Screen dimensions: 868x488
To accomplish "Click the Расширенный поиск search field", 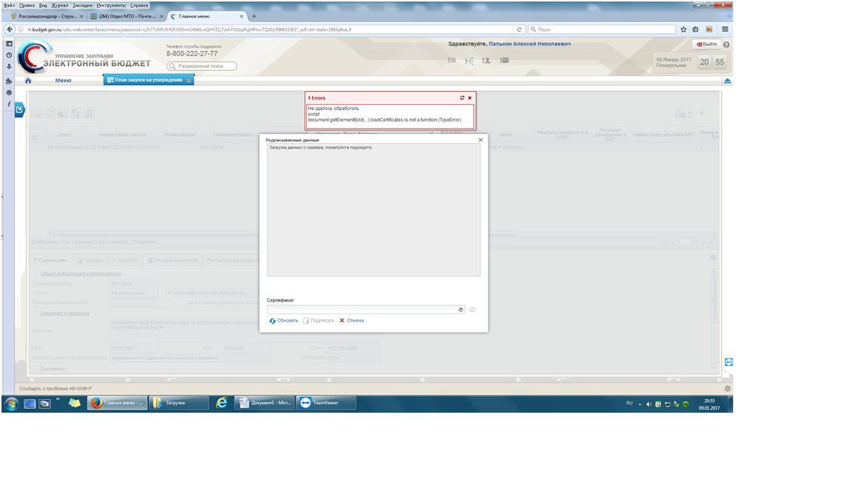I will [203, 66].
